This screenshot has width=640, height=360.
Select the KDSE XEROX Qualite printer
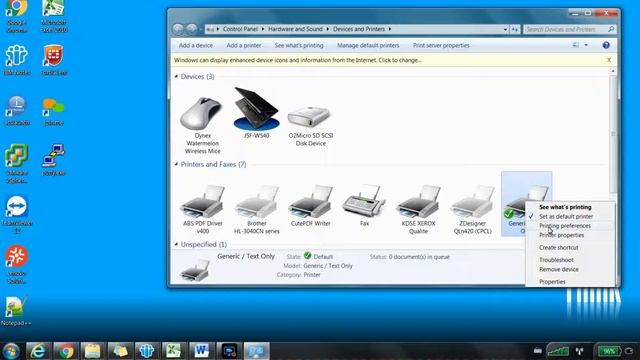[x=418, y=209]
